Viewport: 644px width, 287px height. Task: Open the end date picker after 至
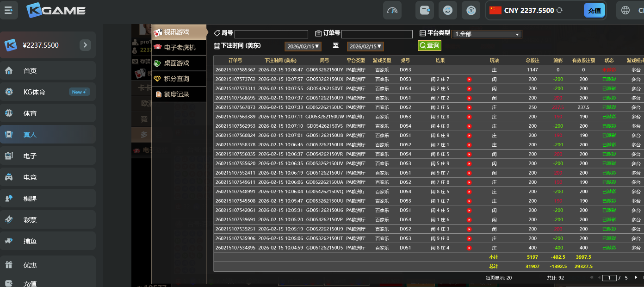coord(365,46)
